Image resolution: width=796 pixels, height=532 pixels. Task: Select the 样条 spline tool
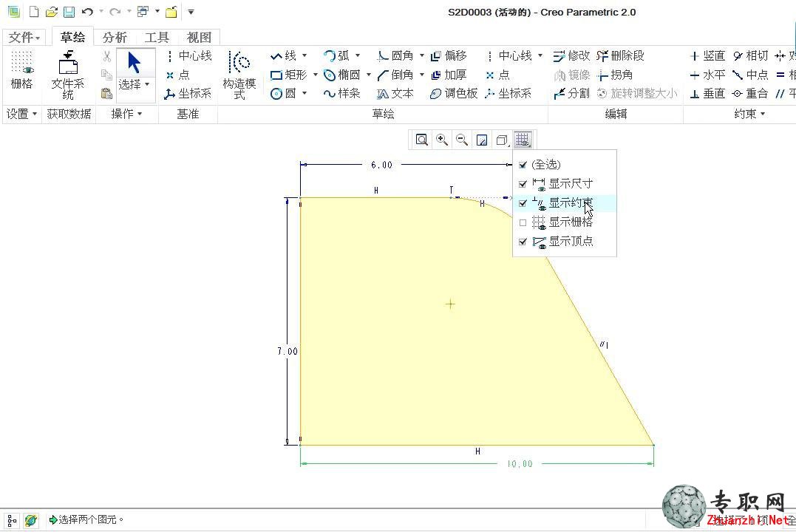point(342,93)
